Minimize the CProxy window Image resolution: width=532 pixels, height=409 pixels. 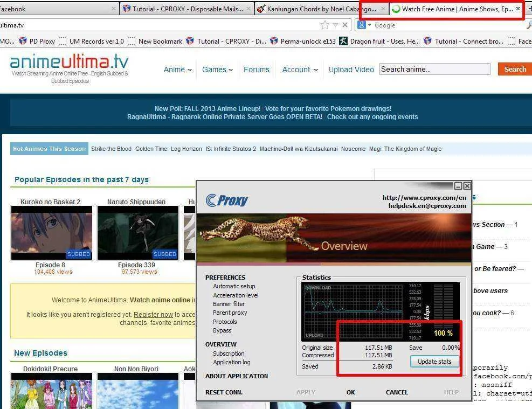click(x=458, y=186)
